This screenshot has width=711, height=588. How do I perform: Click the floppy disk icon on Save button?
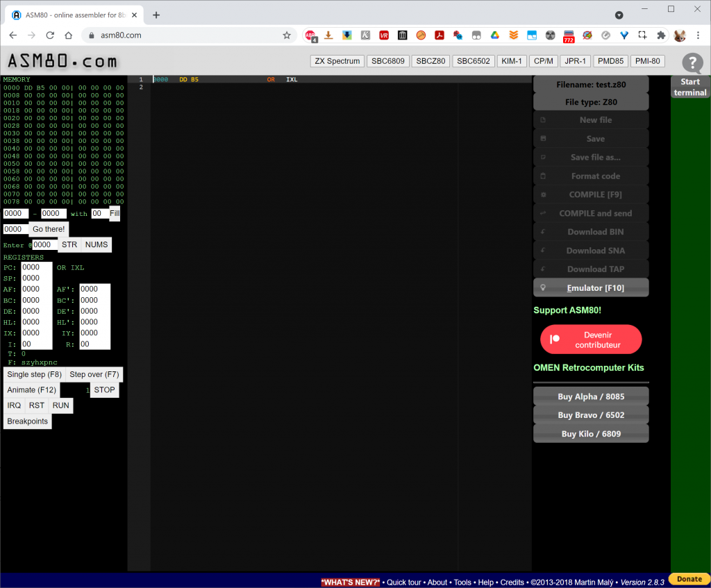[542, 139]
